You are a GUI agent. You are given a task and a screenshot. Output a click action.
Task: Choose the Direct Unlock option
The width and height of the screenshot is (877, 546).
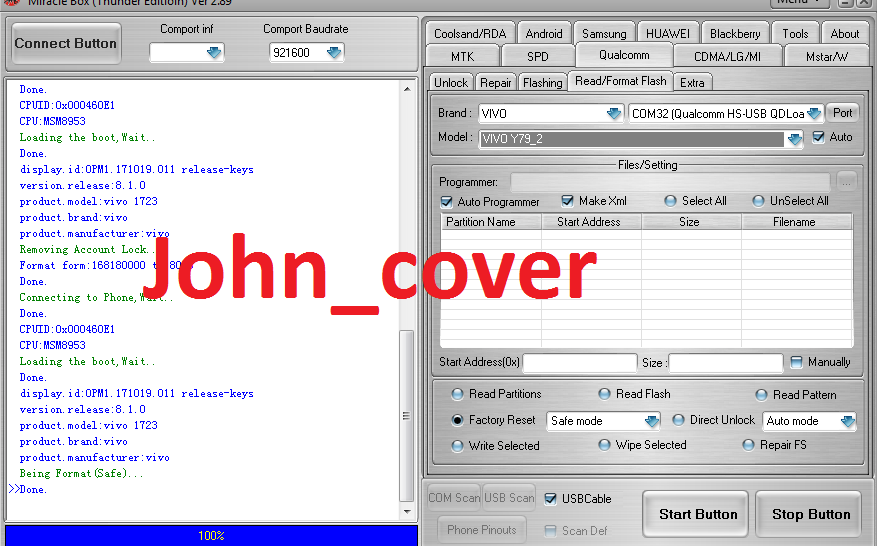coord(679,421)
